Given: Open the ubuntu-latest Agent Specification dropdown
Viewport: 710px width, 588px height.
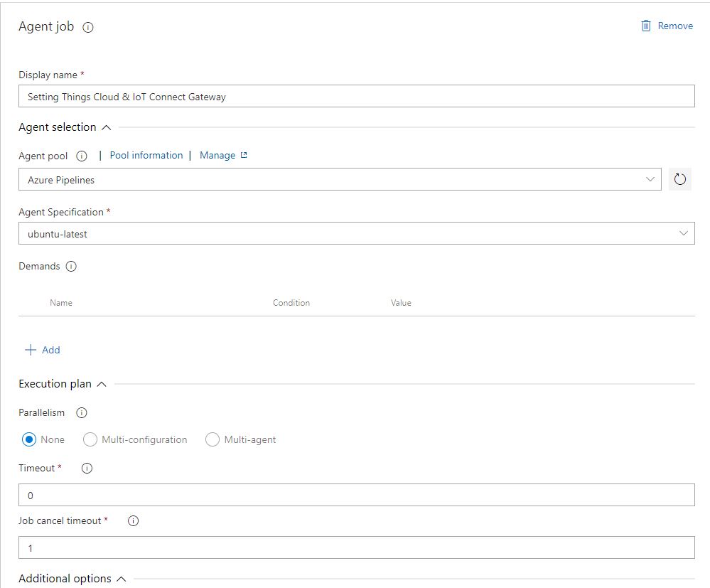Looking at the screenshot, I should pos(356,234).
